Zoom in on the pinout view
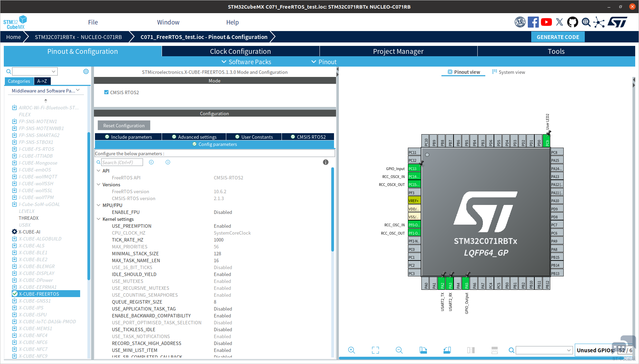639x364 pixels. [x=352, y=350]
